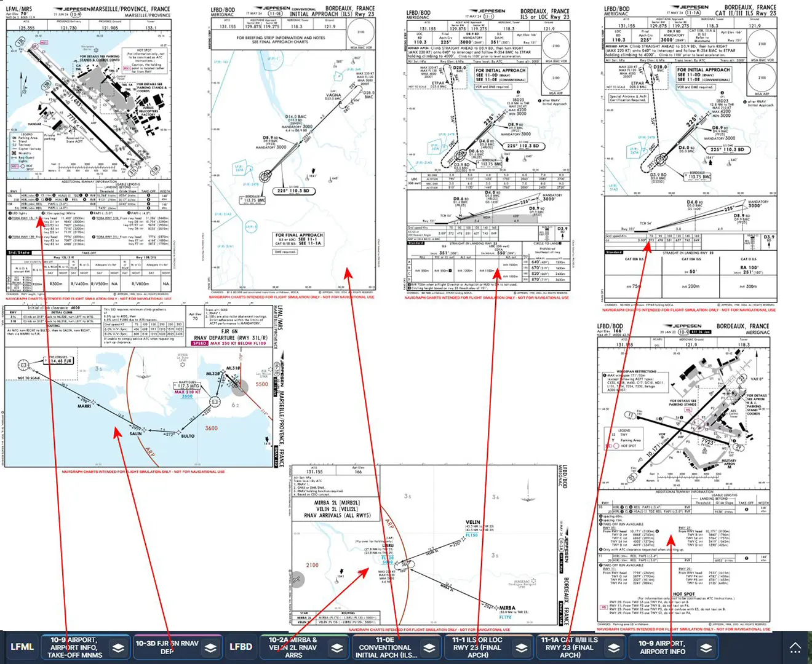This screenshot has height=664, width=812.
Task: Click the 'RNAV ARRIVALS (ALL RWYS)' title text
Action: click(337, 515)
